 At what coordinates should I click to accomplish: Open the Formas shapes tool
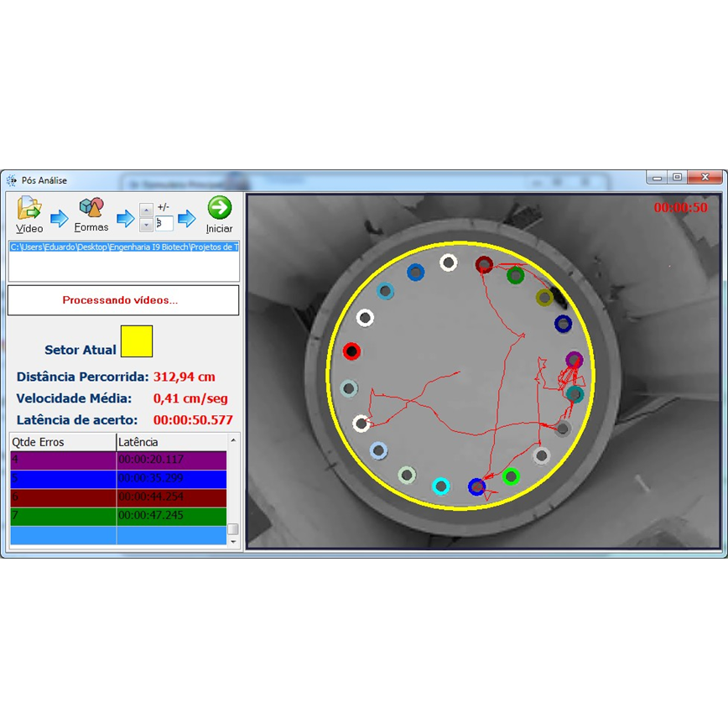pyautogui.click(x=91, y=210)
